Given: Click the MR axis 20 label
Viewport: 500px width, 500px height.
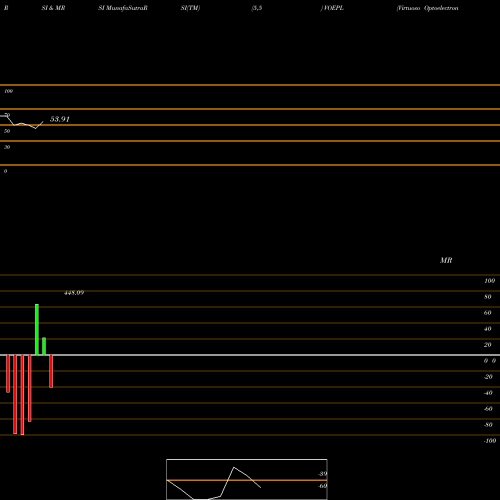Looking at the screenshot, I should click(x=488, y=345).
